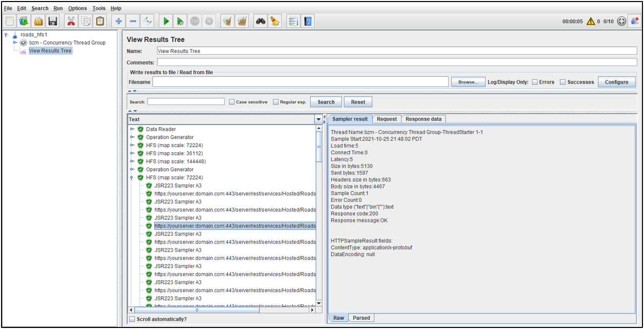The image size is (644, 329).
Task: Click the Paste clipboard icon
Action: tap(100, 21)
